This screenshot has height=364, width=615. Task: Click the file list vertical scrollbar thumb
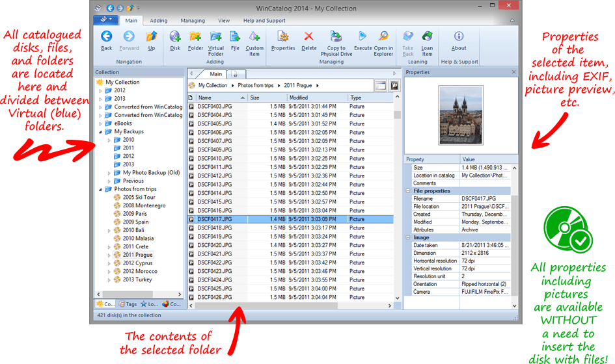coord(398,114)
